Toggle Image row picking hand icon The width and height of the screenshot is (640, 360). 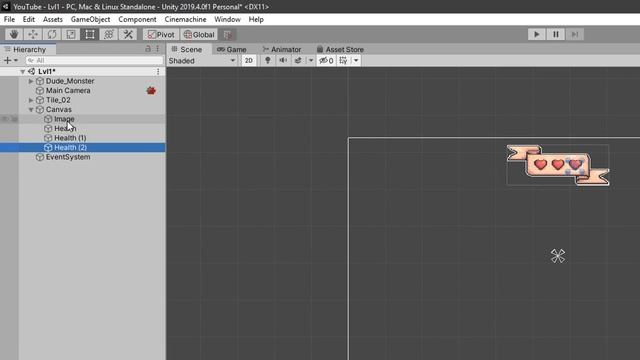pyautogui.click(x=14, y=119)
